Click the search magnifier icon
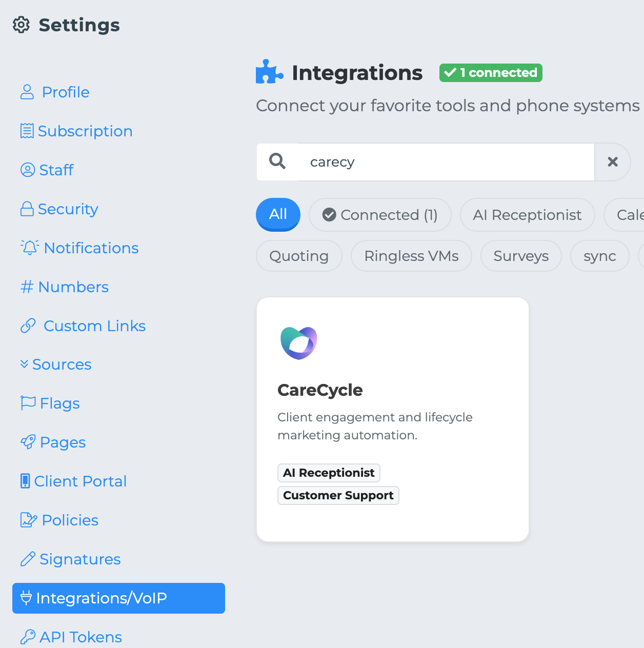Screen dimensions: 644x648 point(277,161)
